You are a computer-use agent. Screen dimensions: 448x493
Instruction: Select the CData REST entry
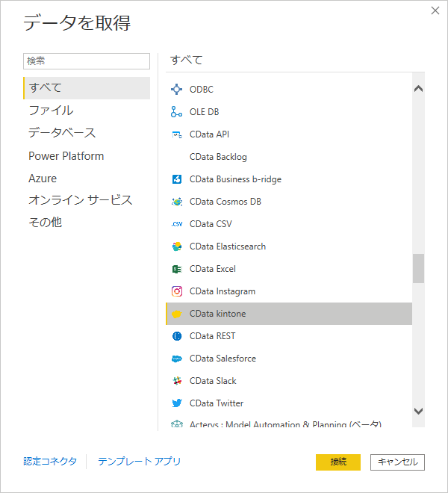click(289, 336)
